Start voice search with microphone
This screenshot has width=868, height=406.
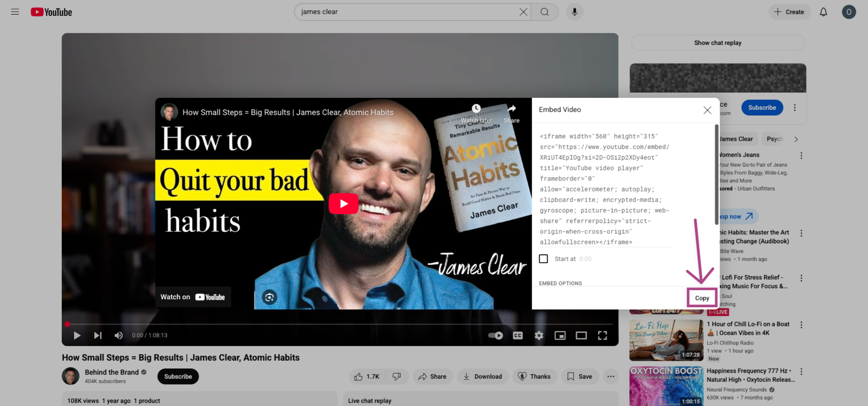(574, 12)
